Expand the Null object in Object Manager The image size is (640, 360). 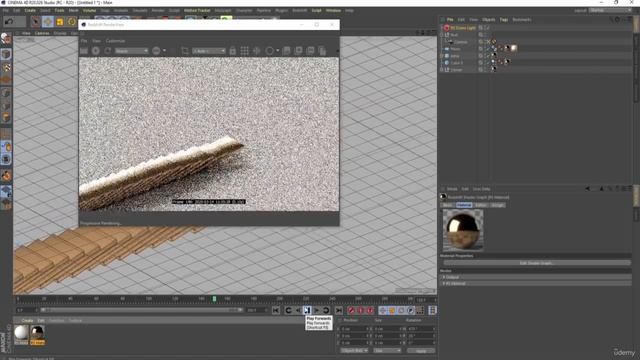point(442,35)
